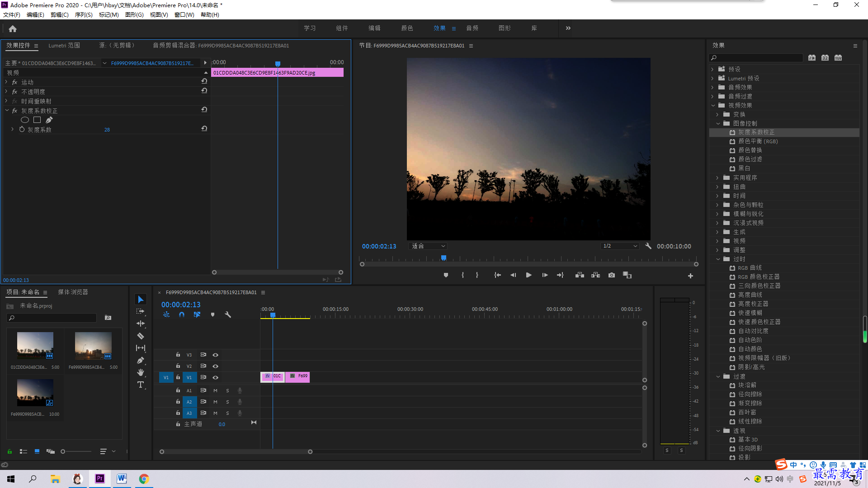
Task: Select the 01C clip on V1
Action: 273,376
